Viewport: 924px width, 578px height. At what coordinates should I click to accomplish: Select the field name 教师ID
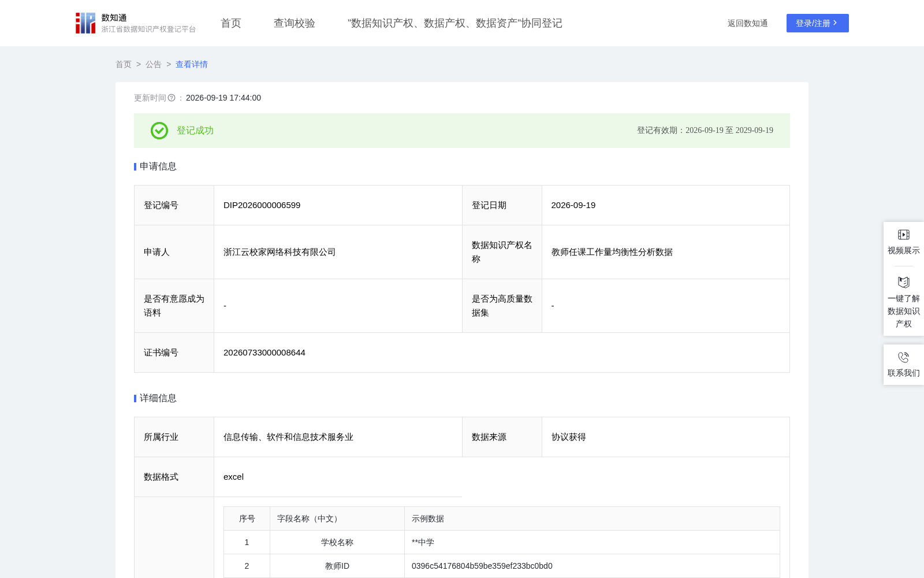point(337,566)
